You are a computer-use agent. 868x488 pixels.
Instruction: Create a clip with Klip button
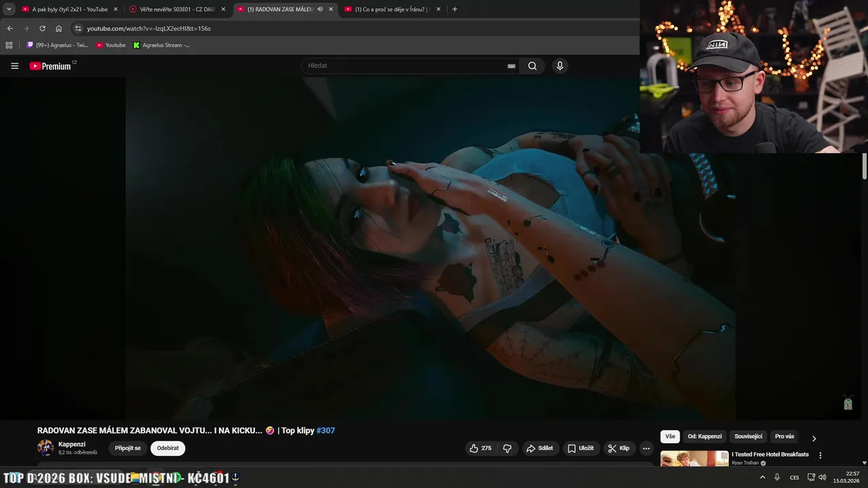click(618, 448)
